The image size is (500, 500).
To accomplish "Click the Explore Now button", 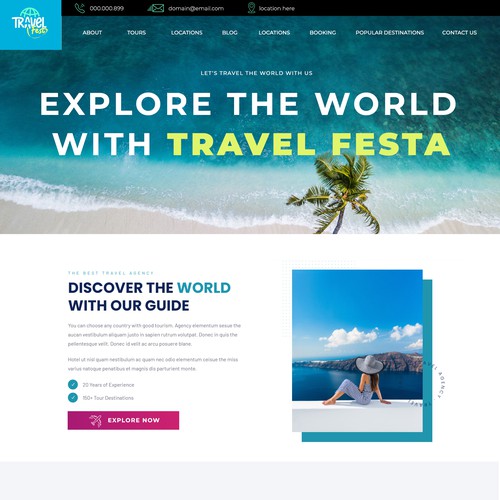I will click(x=123, y=420).
